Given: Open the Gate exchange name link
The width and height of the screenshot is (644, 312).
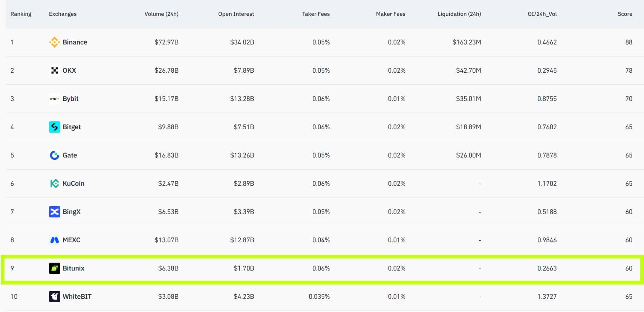Looking at the screenshot, I should pos(70,155).
